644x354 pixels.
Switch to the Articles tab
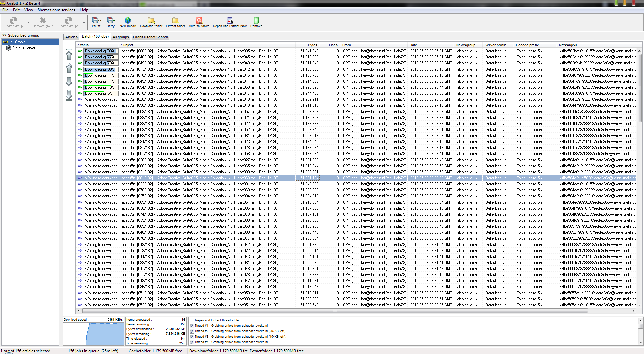[x=71, y=37]
